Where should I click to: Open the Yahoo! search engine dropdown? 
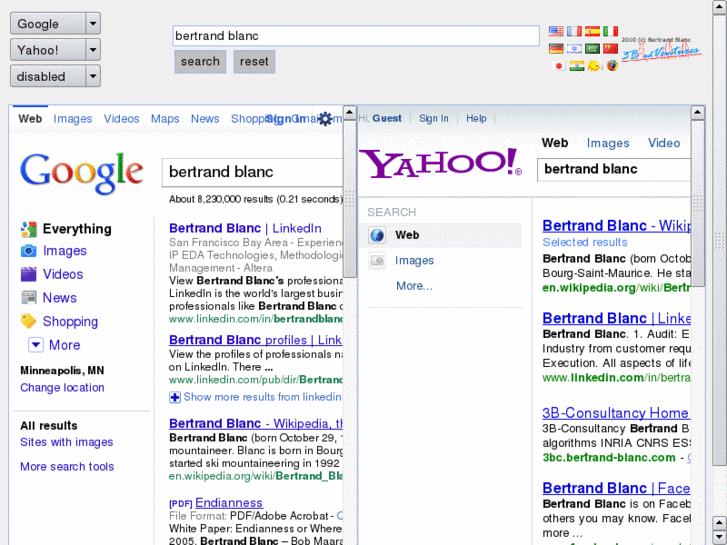93,50
